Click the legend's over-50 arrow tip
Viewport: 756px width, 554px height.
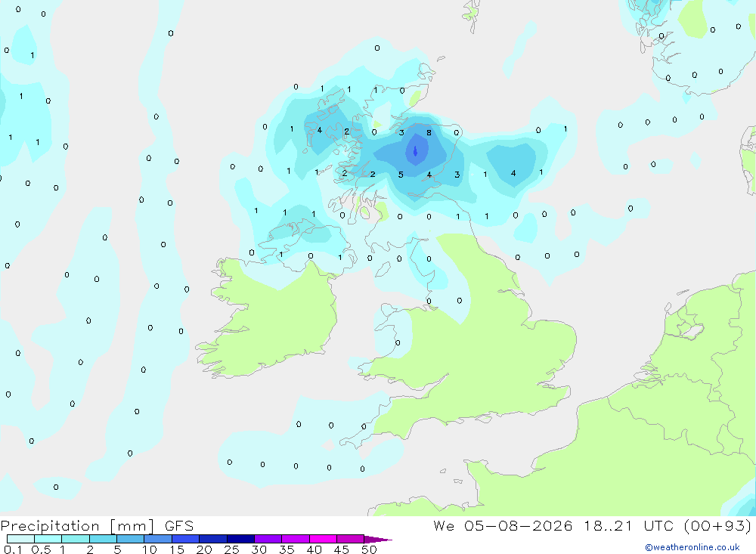click(x=379, y=540)
